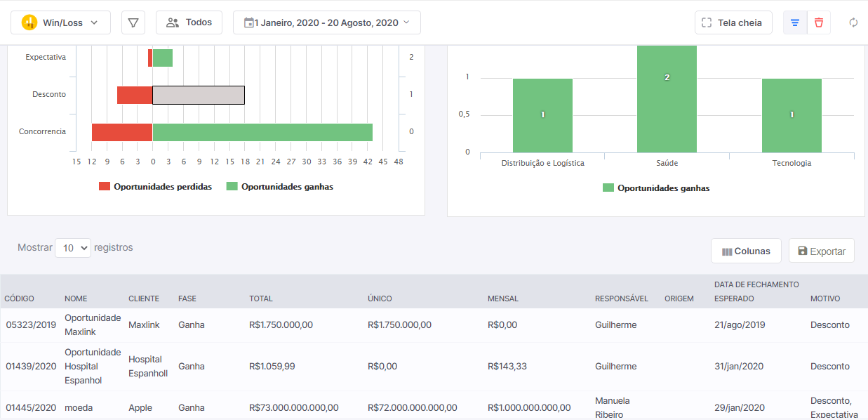Image resolution: width=868 pixels, height=420 pixels.
Task: Toggle the blue filter lines icon
Action: point(795,22)
